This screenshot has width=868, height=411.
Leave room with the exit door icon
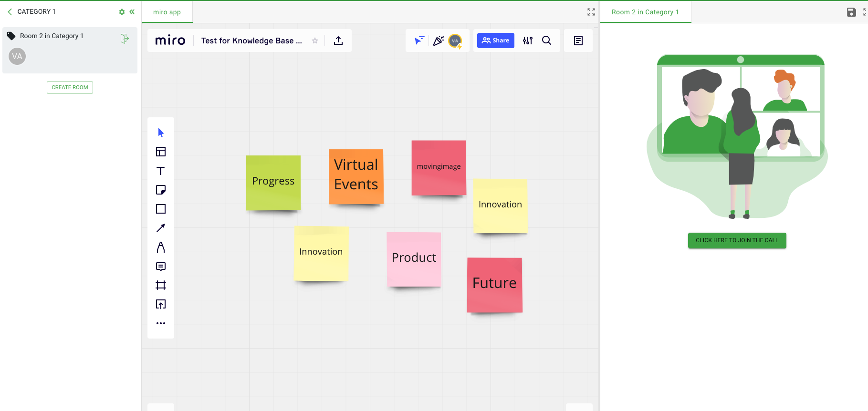click(125, 39)
